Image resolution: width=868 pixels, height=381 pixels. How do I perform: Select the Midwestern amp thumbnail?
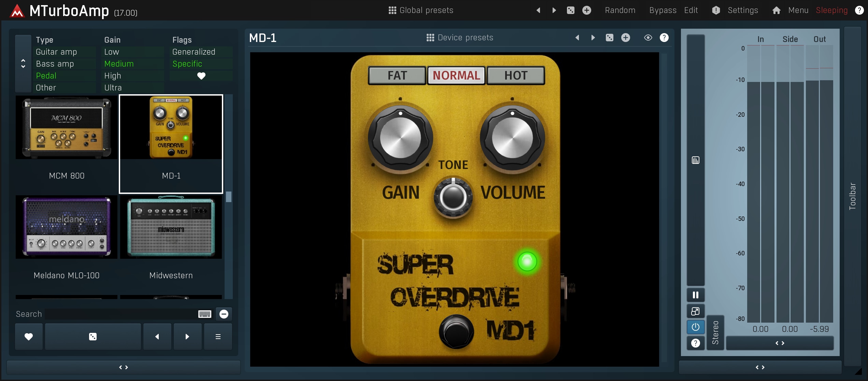pos(171,227)
